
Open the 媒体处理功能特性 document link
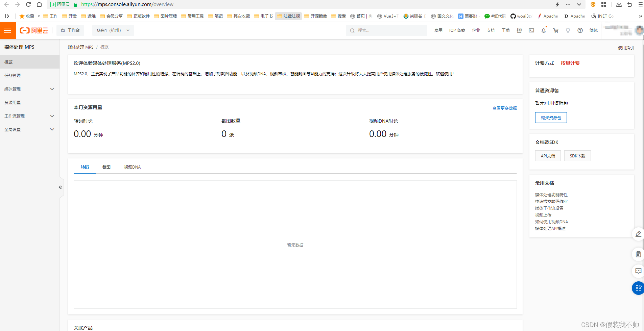point(551,195)
